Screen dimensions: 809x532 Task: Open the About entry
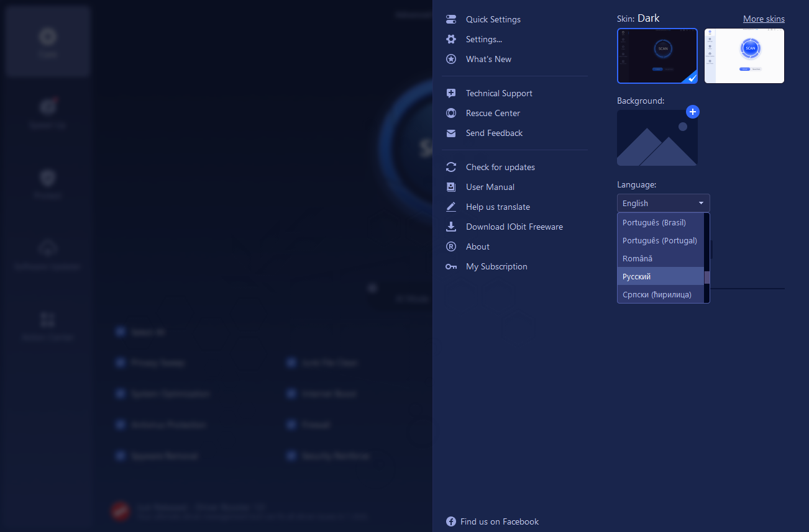(x=478, y=246)
